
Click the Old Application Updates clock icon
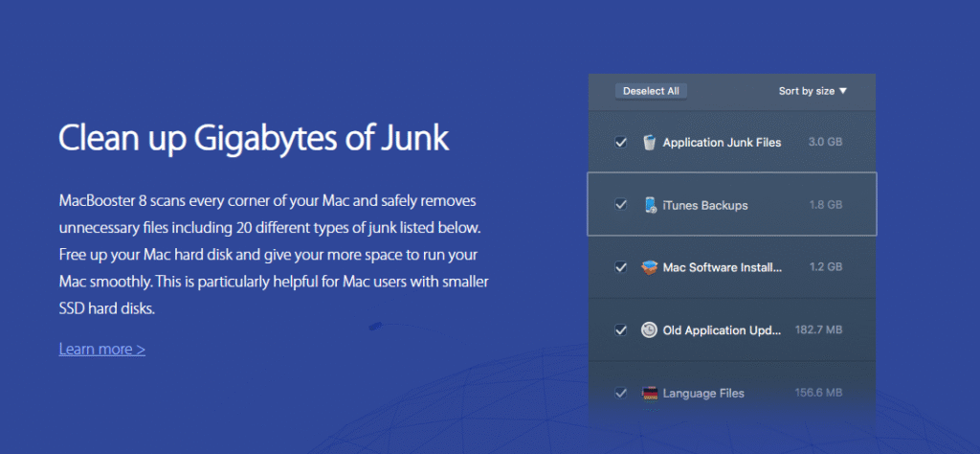pos(650,330)
